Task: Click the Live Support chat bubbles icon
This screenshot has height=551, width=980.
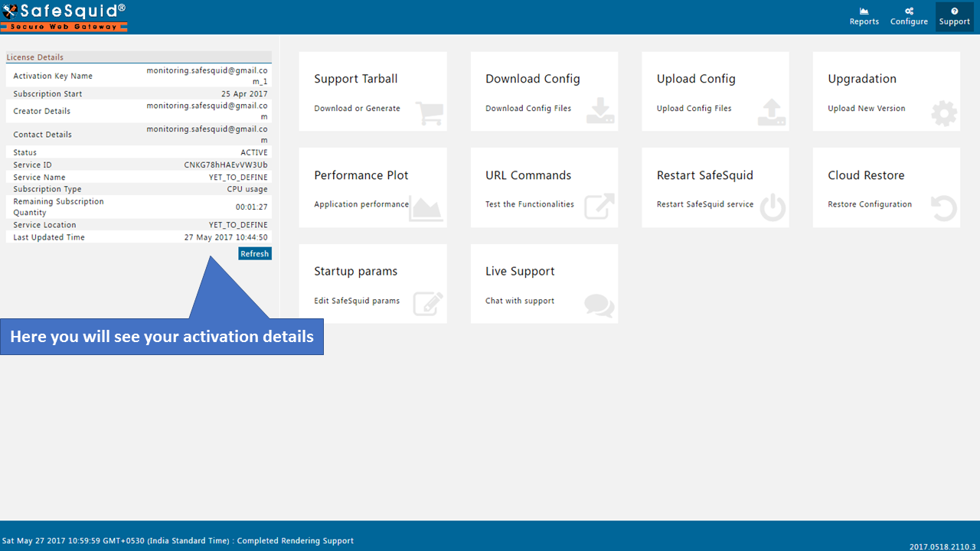Action: click(x=599, y=305)
